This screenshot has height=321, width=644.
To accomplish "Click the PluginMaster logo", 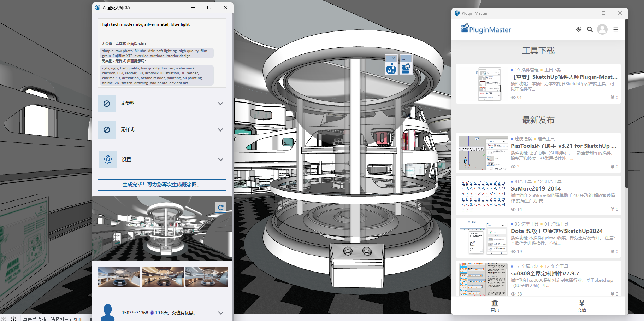I will coord(486,29).
